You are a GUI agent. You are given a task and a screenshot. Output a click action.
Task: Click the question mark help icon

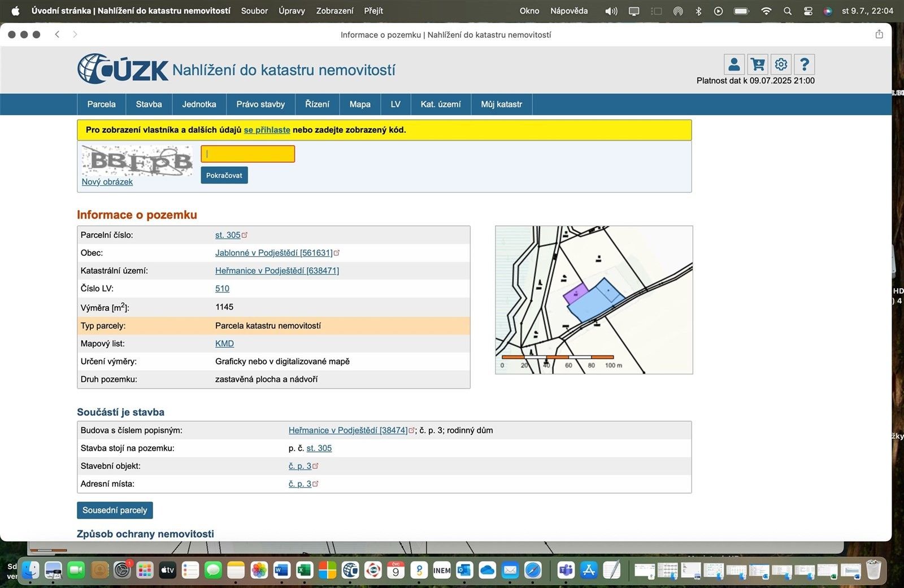[x=804, y=64]
